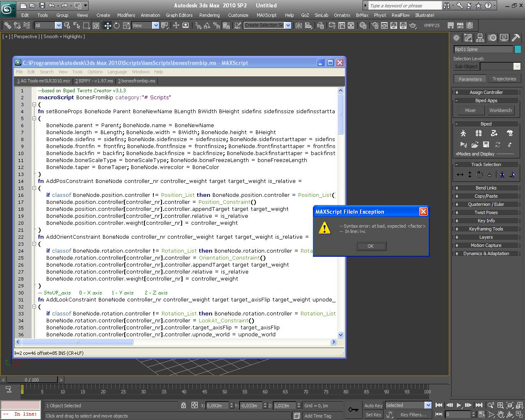Open the Hierarchy command panel tab
This screenshot has height=420, width=525.
480,38
